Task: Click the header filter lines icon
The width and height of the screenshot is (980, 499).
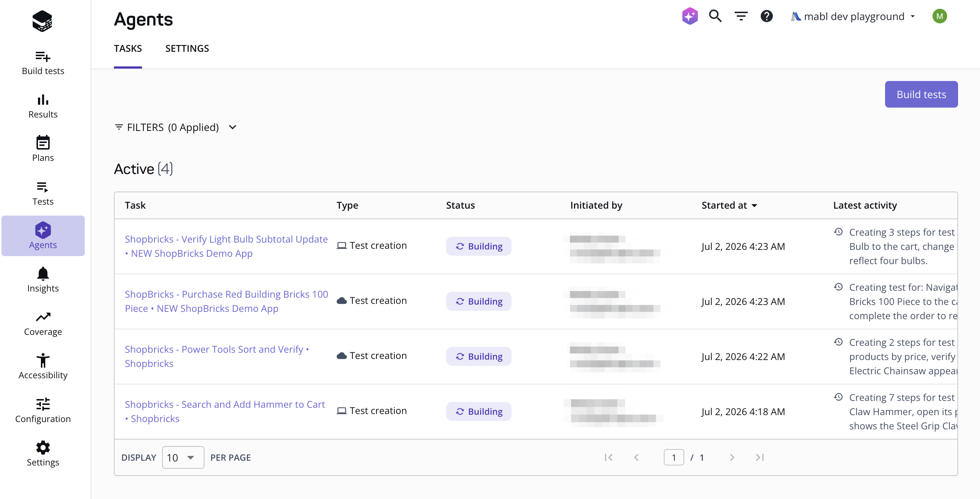Action: [x=741, y=16]
